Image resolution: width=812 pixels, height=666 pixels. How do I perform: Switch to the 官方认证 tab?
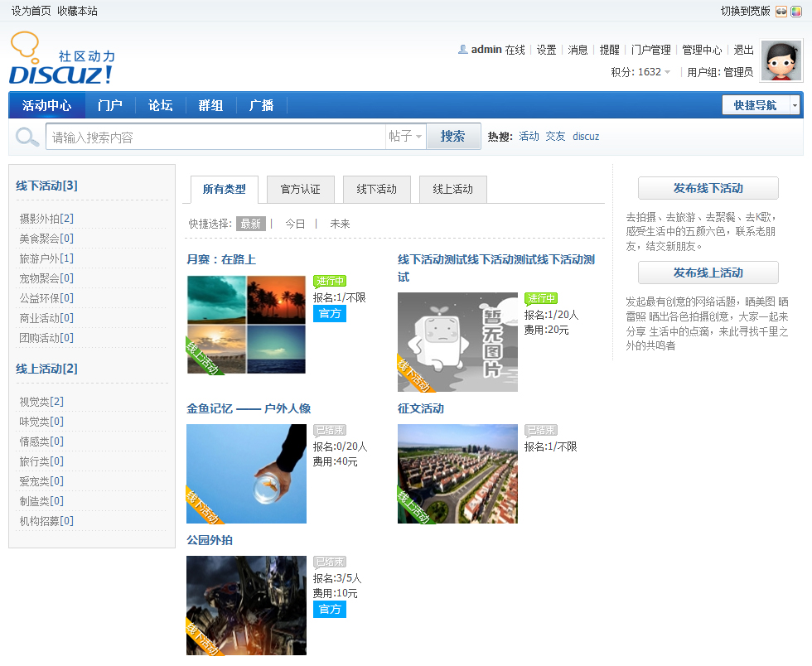pos(300,189)
